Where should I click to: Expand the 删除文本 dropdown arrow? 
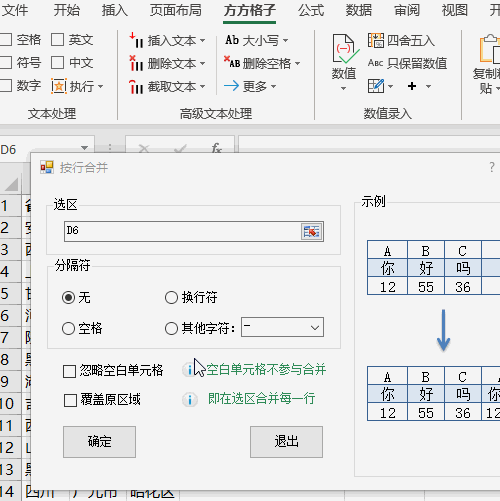point(202,63)
